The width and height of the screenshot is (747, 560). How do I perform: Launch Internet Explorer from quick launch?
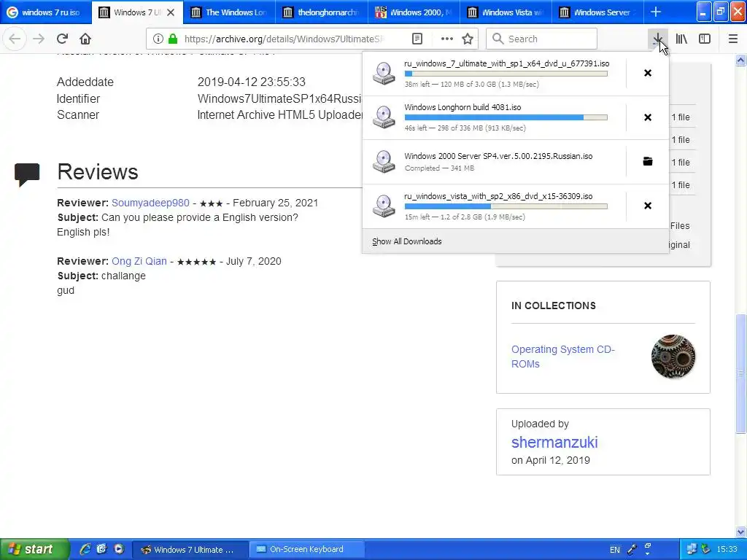pyautogui.click(x=85, y=549)
